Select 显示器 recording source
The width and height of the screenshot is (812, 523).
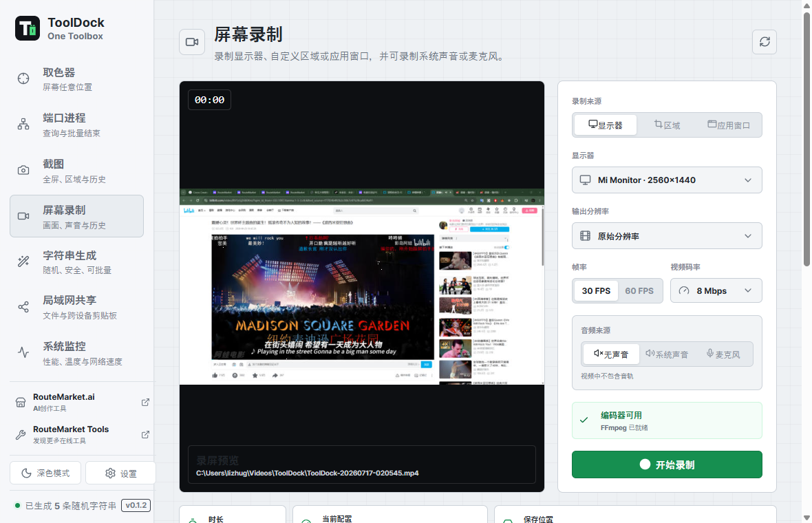[x=606, y=125]
